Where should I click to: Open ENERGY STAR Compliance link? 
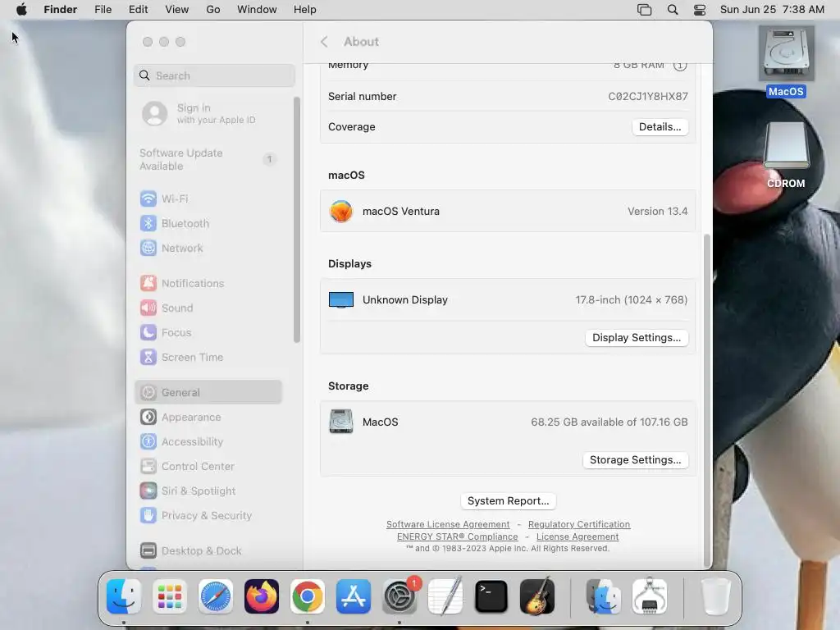(x=458, y=536)
